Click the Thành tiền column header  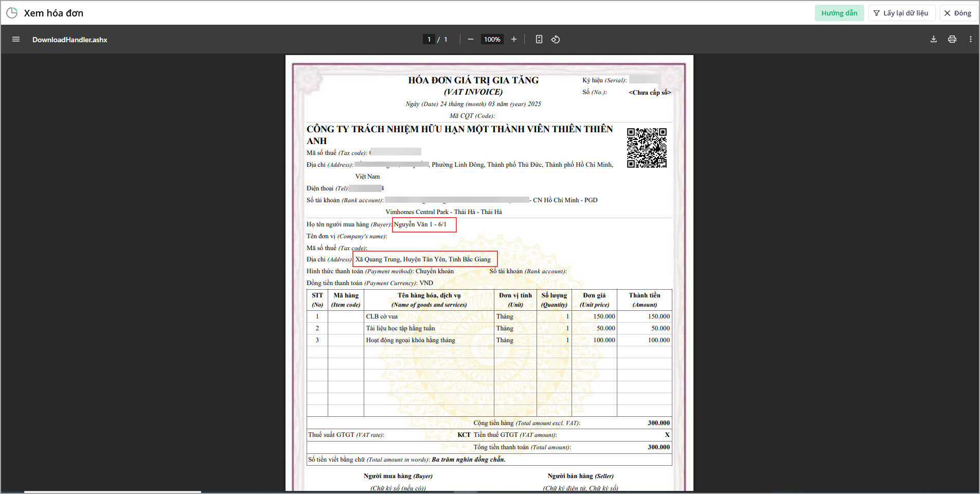click(645, 299)
